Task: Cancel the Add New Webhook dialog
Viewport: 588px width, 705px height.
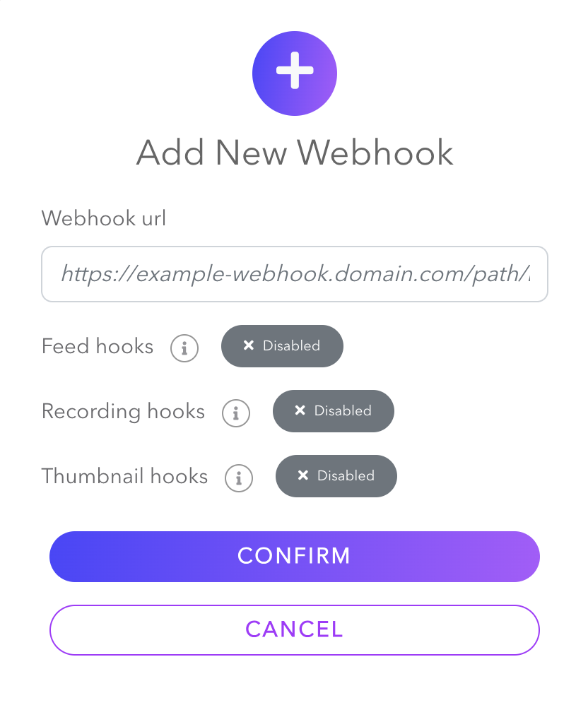Action: [x=294, y=630]
